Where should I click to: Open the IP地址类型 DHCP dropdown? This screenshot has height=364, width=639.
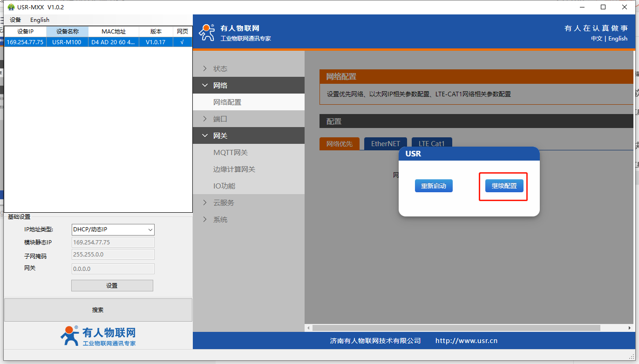point(113,229)
